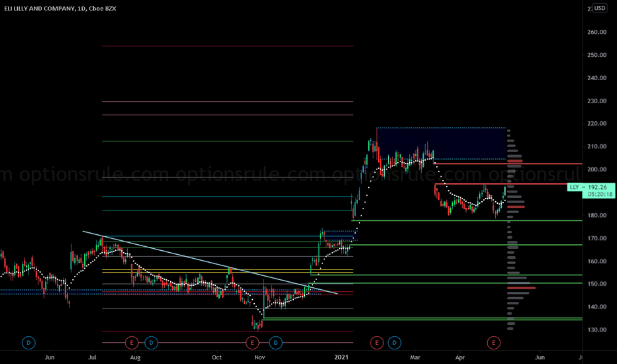Click the ELI LILLY AND COMPANY symbol title
Screen dimensions: 617x364
click(x=39, y=8)
